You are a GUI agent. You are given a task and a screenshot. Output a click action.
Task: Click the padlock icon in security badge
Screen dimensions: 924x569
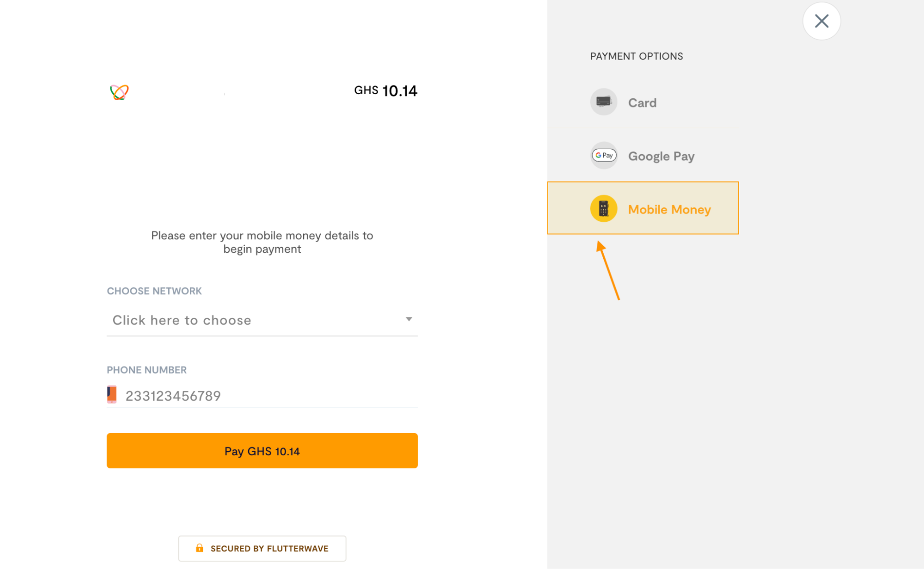click(x=199, y=548)
